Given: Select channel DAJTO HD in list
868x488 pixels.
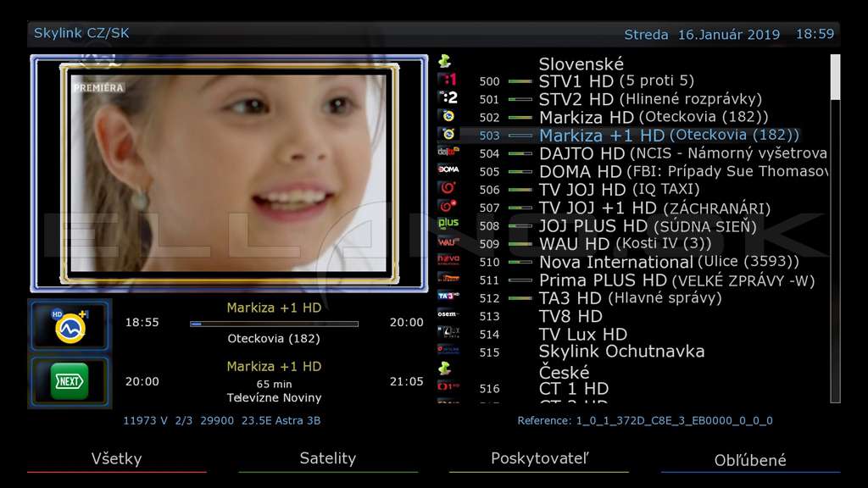Looking at the screenshot, I should coord(632,153).
